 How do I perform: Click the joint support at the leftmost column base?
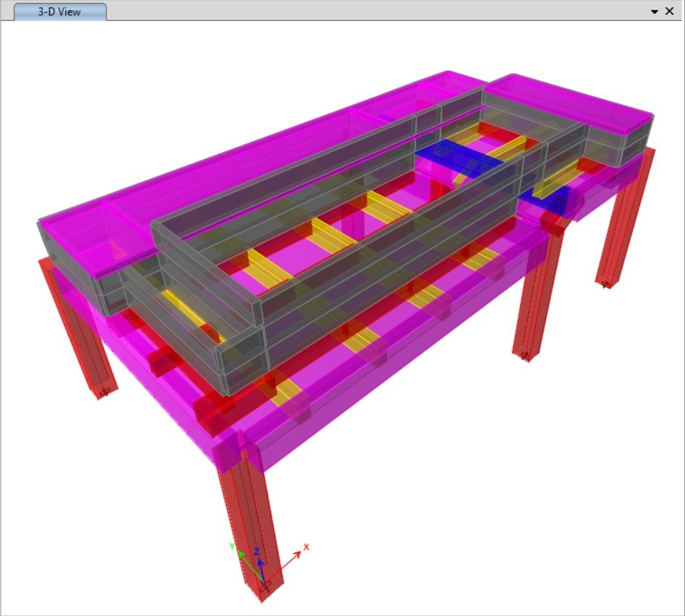coord(104,392)
